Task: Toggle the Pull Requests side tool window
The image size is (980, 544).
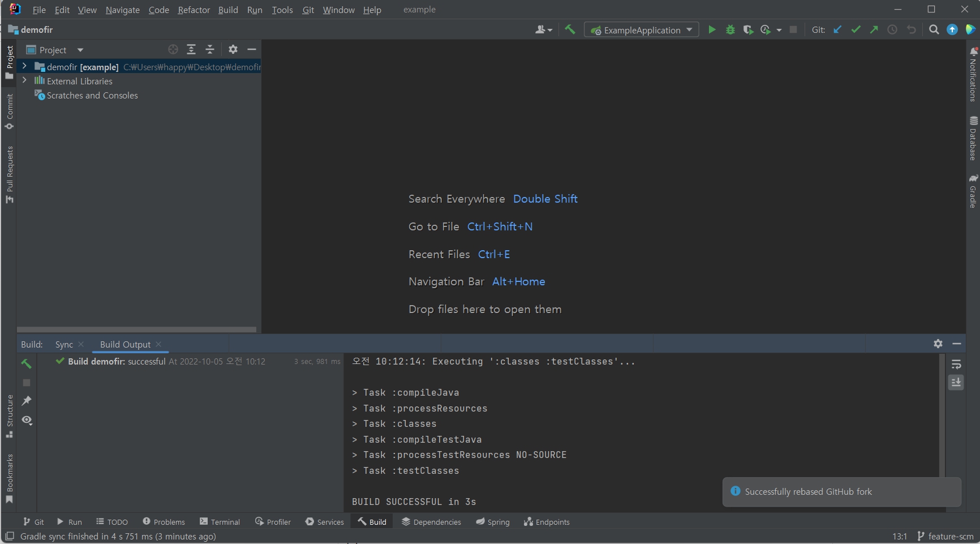Action: click(x=9, y=174)
